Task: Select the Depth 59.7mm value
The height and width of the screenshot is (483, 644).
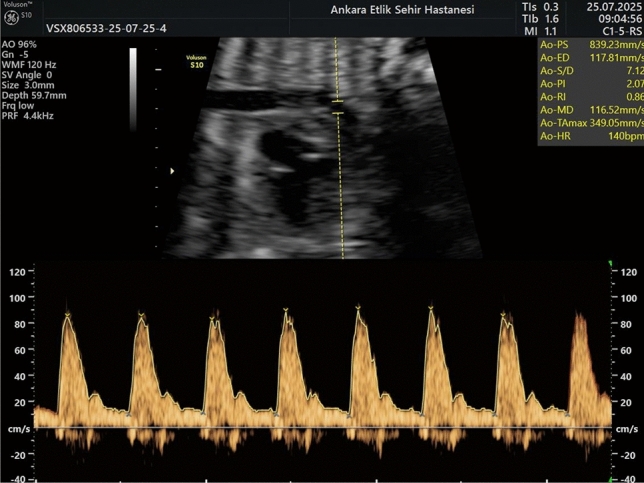Action: [x=34, y=96]
